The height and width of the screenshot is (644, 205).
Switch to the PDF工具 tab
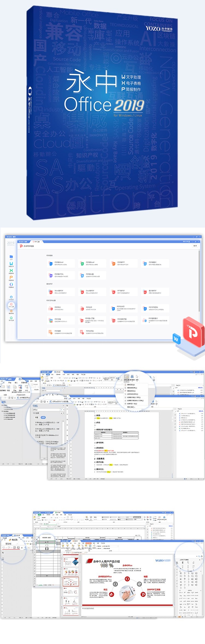point(36,241)
